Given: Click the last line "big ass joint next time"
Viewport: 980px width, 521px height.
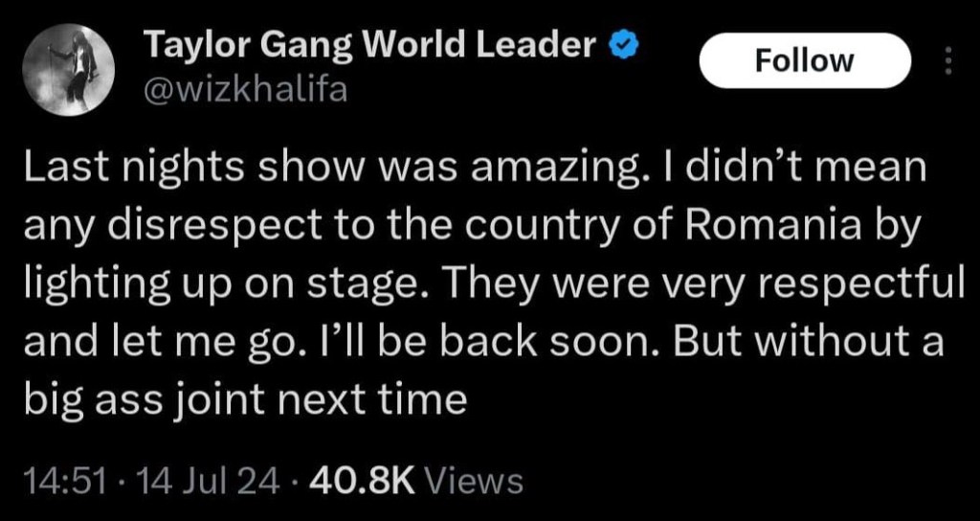Looking at the screenshot, I should [x=244, y=396].
